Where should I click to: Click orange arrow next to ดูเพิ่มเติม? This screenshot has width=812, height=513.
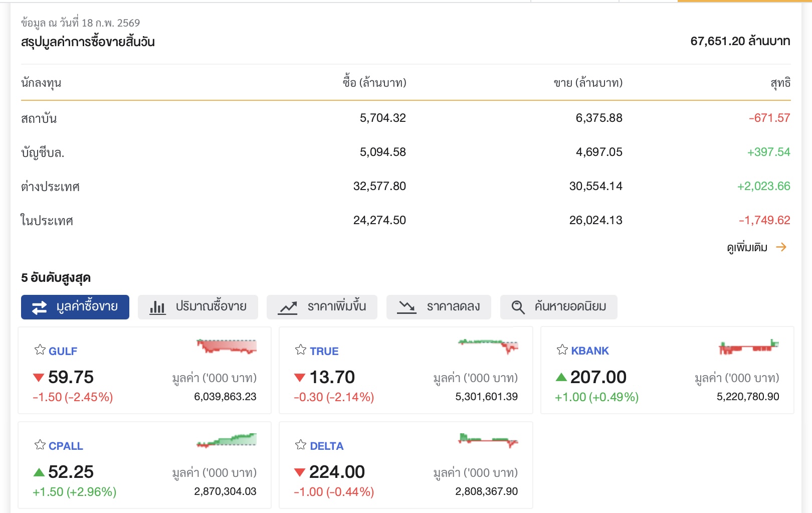click(781, 247)
